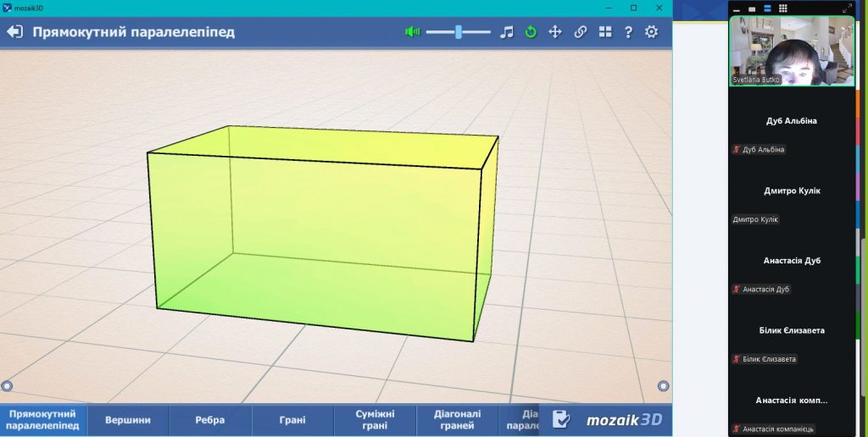Go to the Діагоналі граней tab

(458, 420)
